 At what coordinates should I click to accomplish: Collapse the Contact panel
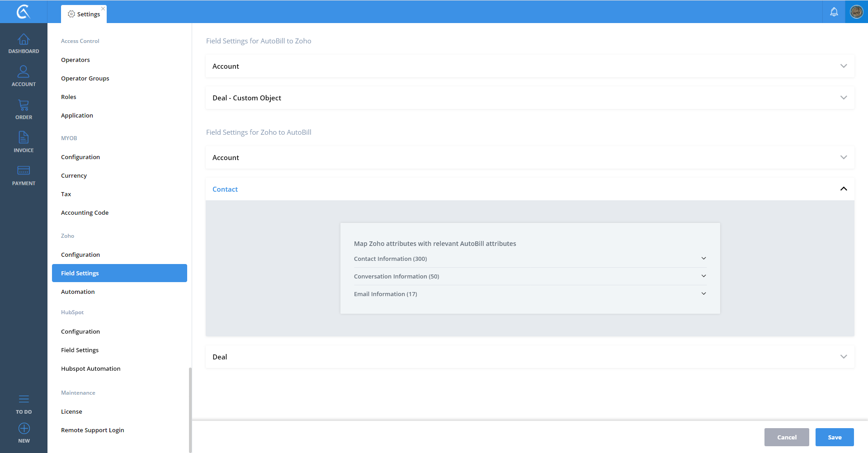coord(843,189)
